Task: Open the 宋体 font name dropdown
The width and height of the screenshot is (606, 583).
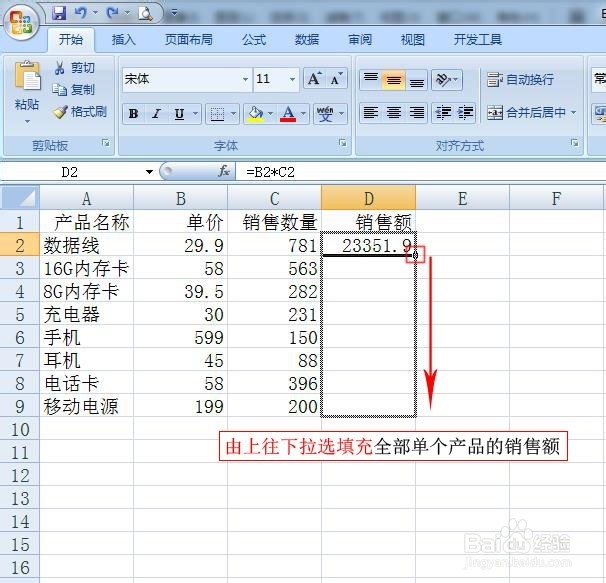Action: [x=245, y=80]
